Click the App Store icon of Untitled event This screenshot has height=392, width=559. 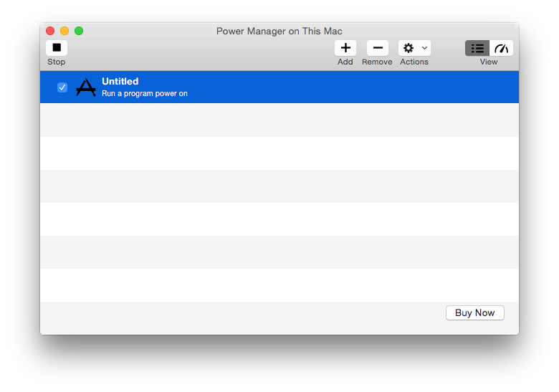click(86, 87)
